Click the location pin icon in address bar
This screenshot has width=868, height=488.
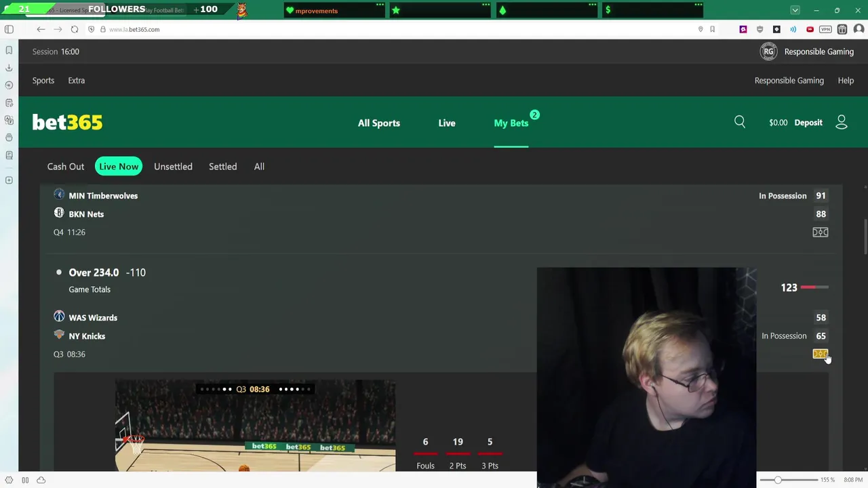[x=701, y=29]
